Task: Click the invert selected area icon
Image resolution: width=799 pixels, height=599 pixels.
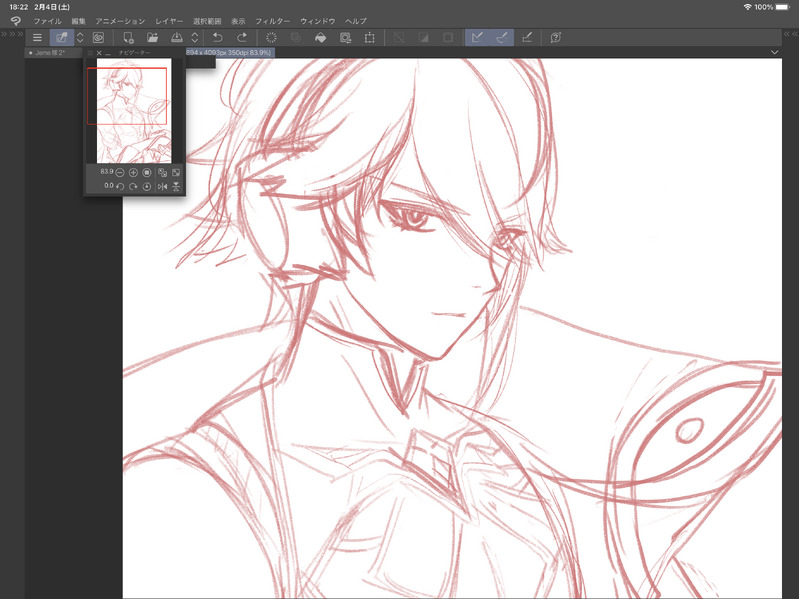Action: [x=423, y=37]
